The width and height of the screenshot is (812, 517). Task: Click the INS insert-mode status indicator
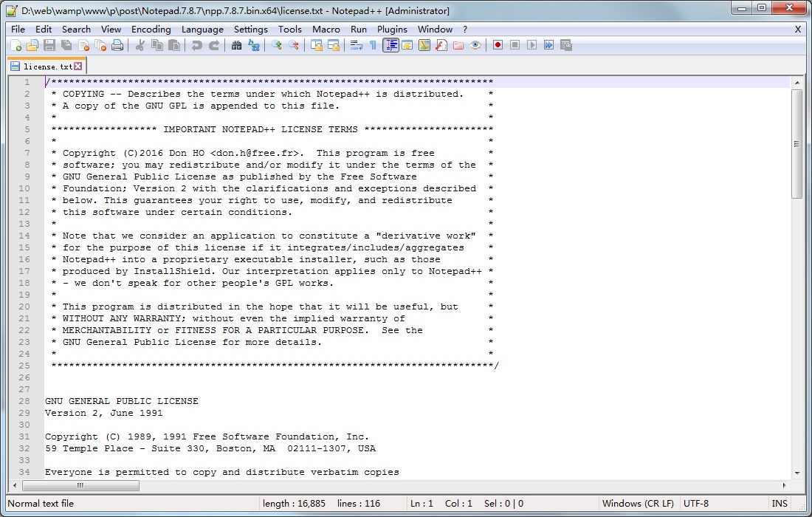click(x=780, y=504)
